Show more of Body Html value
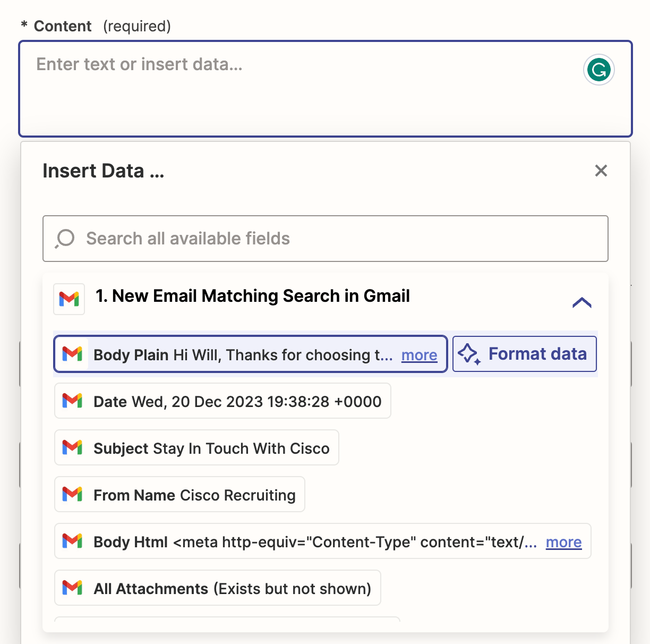 pyautogui.click(x=563, y=542)
